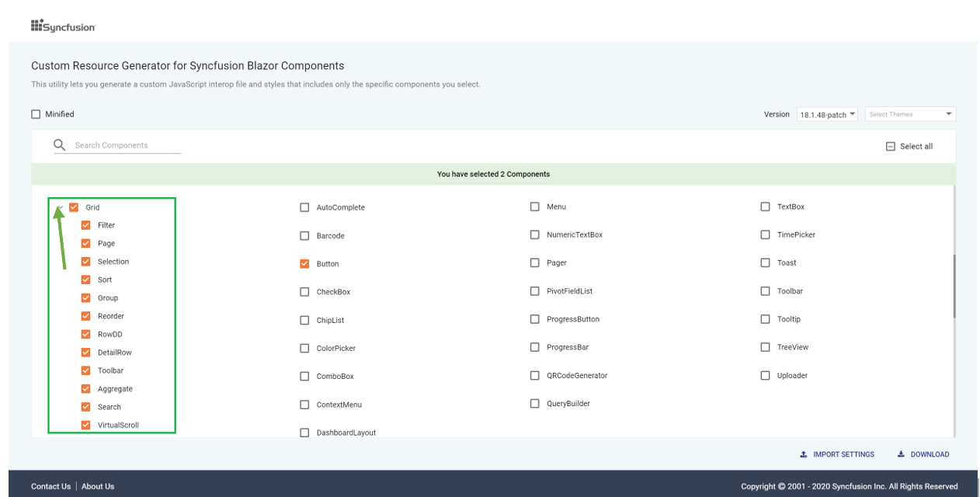The image size is (980, 497).
Task: Click the Import Settings button
Action: [837, 454]
